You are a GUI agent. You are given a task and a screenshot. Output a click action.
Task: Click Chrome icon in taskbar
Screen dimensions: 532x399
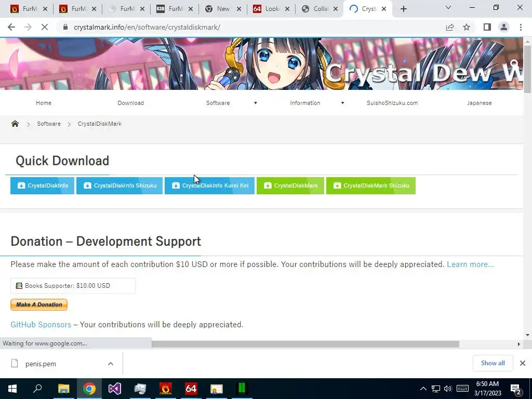point(89,389)
